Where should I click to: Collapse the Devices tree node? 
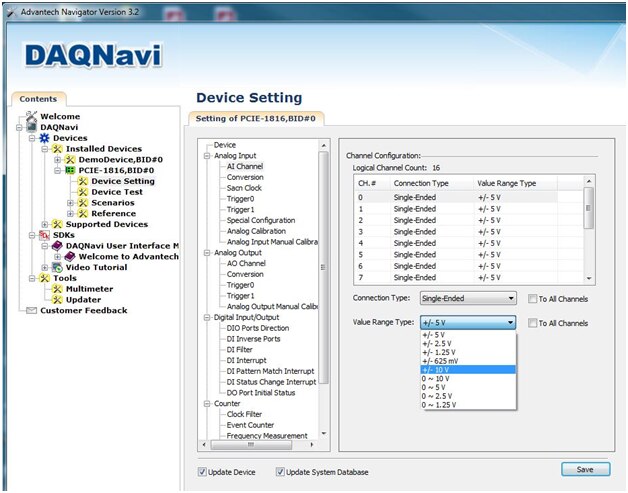click(32, 139)
